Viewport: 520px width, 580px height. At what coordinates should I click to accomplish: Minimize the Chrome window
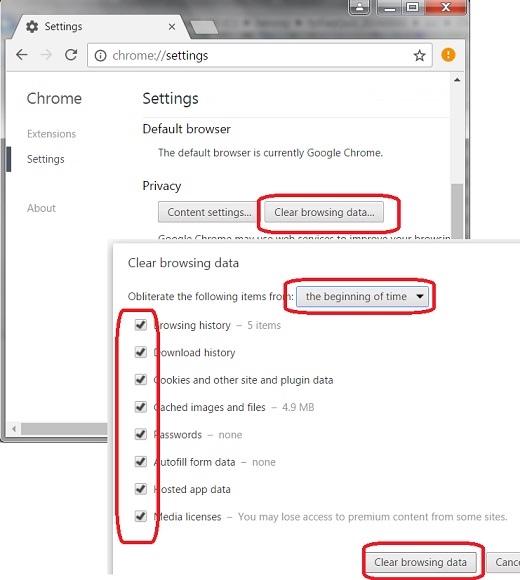389,7
